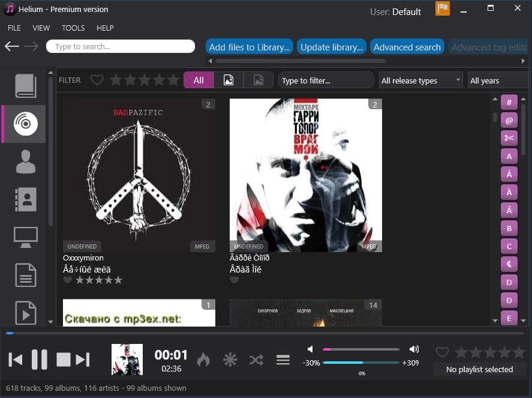
Task: Click 'User: Default' label
Action: tap(395, 12)
